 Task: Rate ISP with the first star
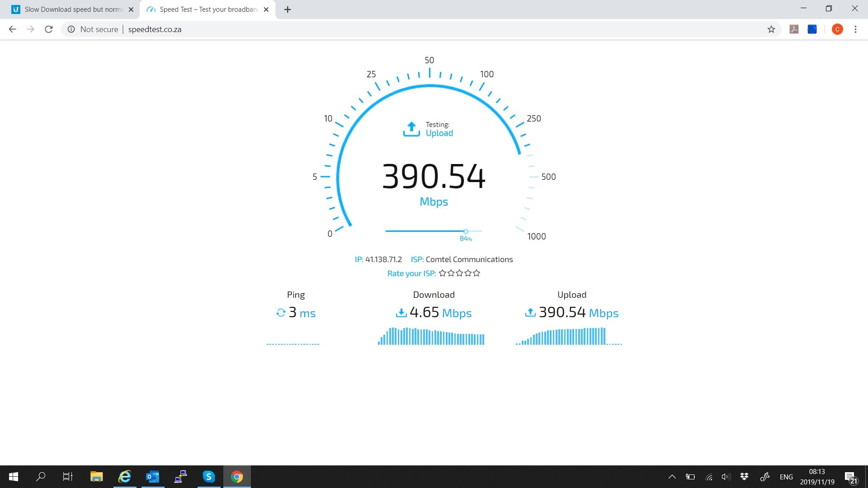click(x=443, y=273)
